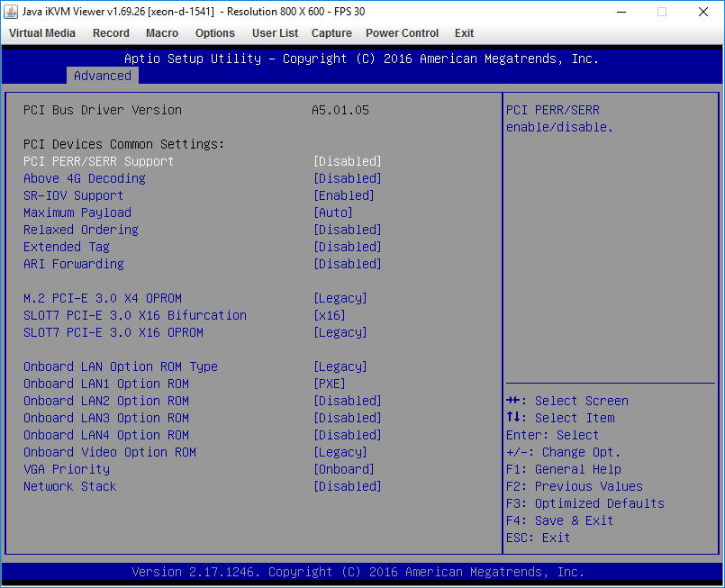725x588 pixels.
Task: Open Onboard Video Option ROM [Legacy] options
Action: pyautogui.click(x=340, y=452)
